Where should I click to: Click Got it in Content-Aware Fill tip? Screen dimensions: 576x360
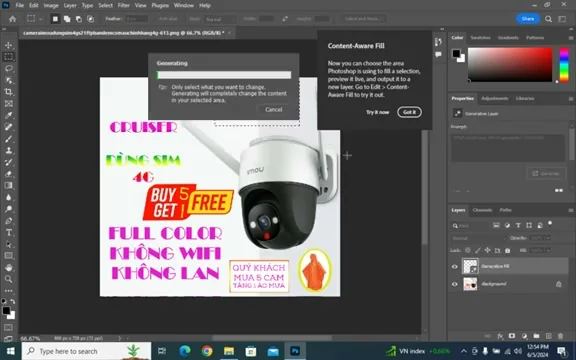pos(409,112)
